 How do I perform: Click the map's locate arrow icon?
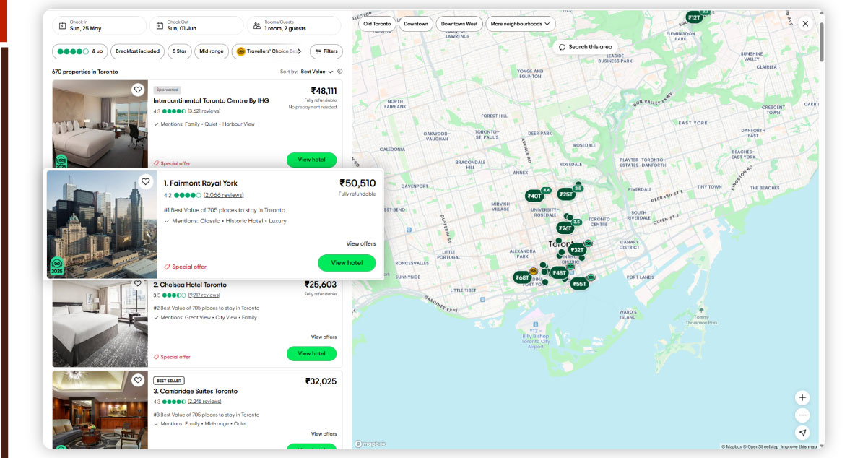[x=802, y=433]
